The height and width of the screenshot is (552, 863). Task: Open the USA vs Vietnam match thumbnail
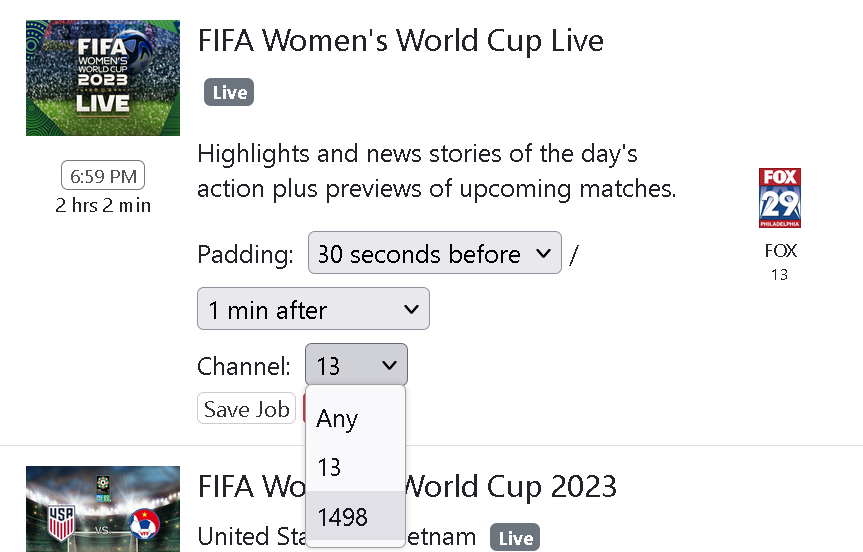(x=103, y=509)
